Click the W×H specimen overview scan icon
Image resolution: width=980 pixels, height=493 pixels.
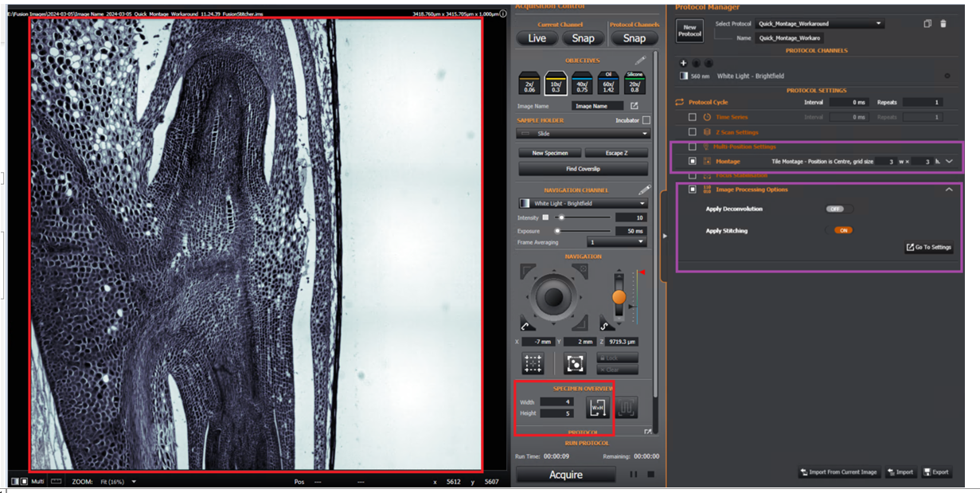pos(597,408)
